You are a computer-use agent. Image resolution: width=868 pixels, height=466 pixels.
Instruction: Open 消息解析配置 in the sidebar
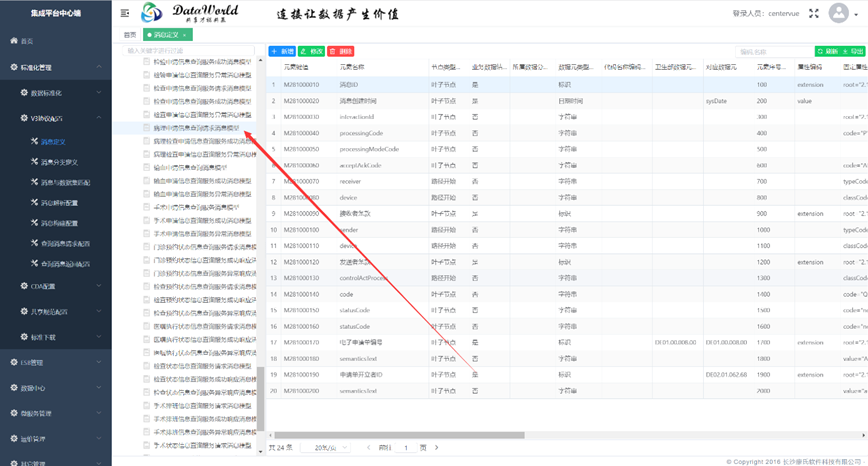[x=59, y=203]
